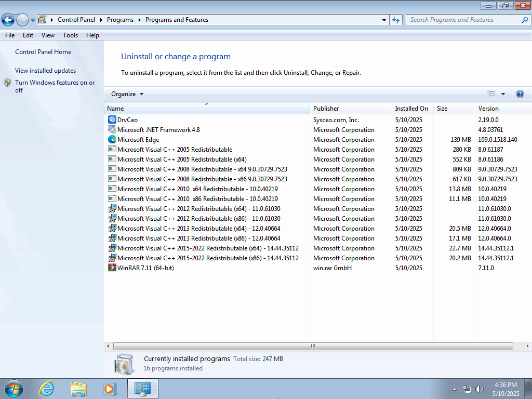
Task: Click the shield icon for Windows features
Action: [7, 83]
